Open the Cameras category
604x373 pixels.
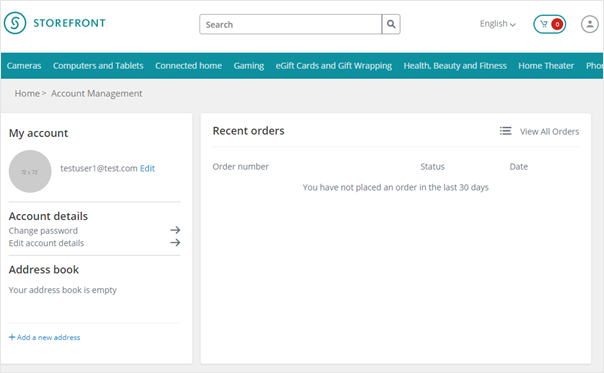click(x=24, y=66)
